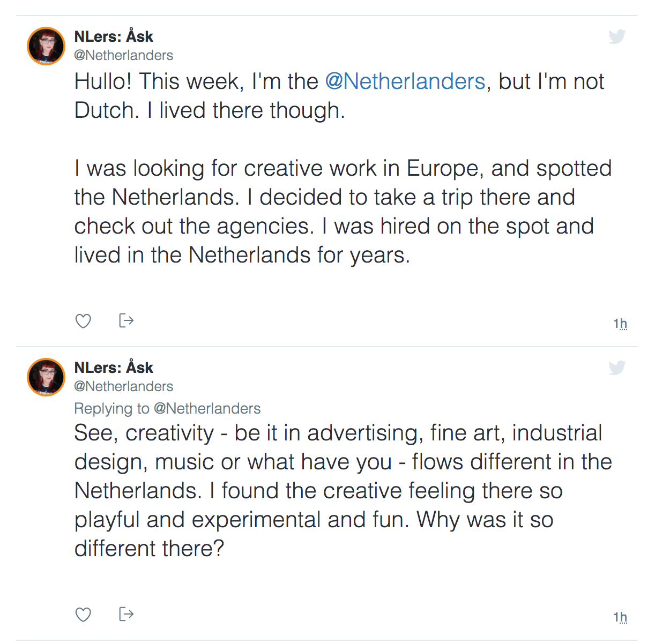Click gray @Netherlanders handle under second tweet name
Screen dimensions: 655x644
point(124,386)
